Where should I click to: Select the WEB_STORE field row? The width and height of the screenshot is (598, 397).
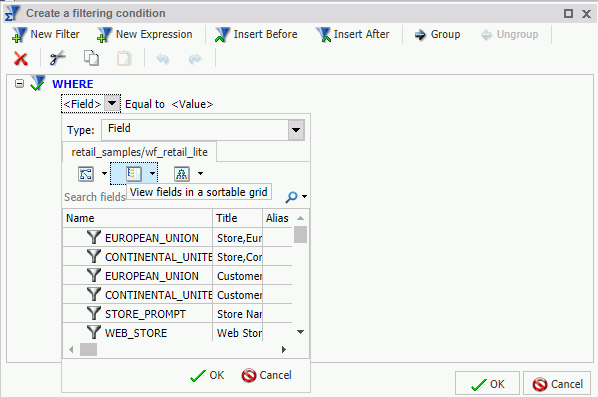[x=177, y=332]
